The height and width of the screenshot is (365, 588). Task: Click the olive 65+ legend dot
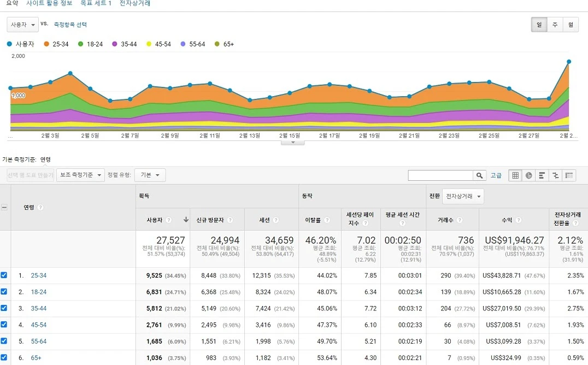(x=217, y=44)
